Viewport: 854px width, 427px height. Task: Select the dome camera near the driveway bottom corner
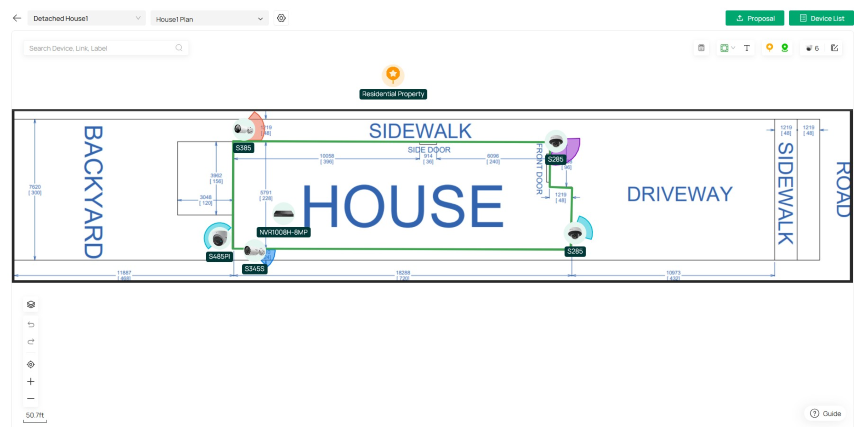tap(575, 233)
